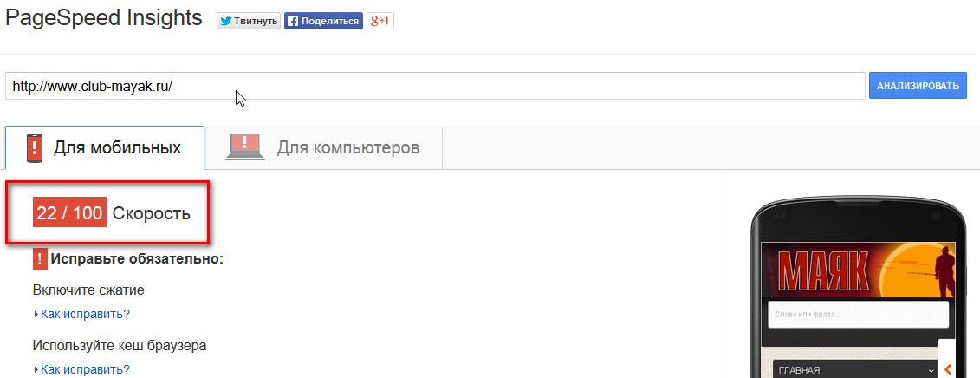
Task: Click the Facebook logo on Поделиться button
Action: [293, 22]
